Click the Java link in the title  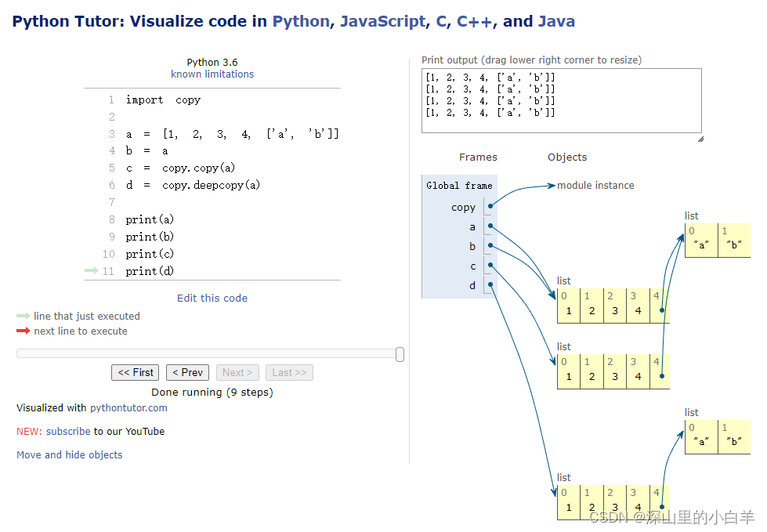click(556, 21)
